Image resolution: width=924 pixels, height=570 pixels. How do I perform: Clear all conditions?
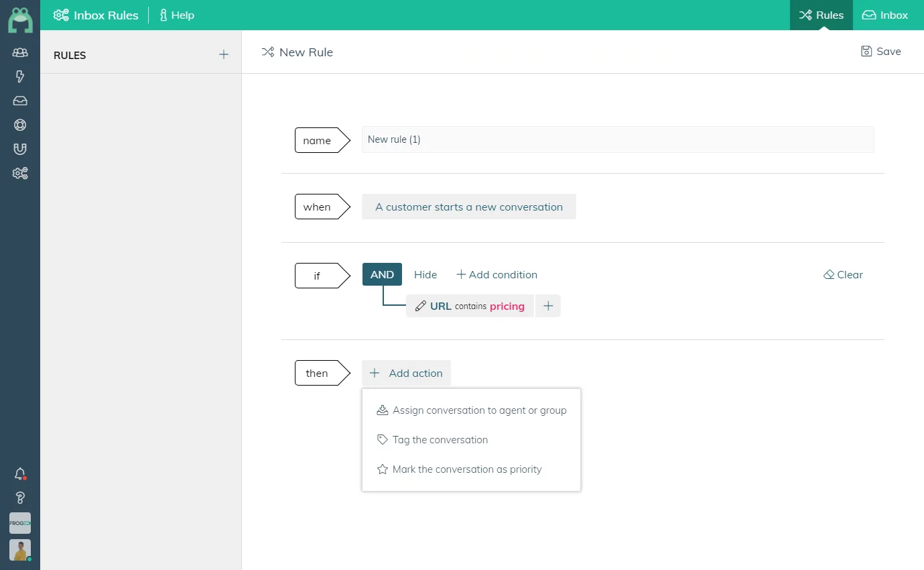(x=843, y=274)
